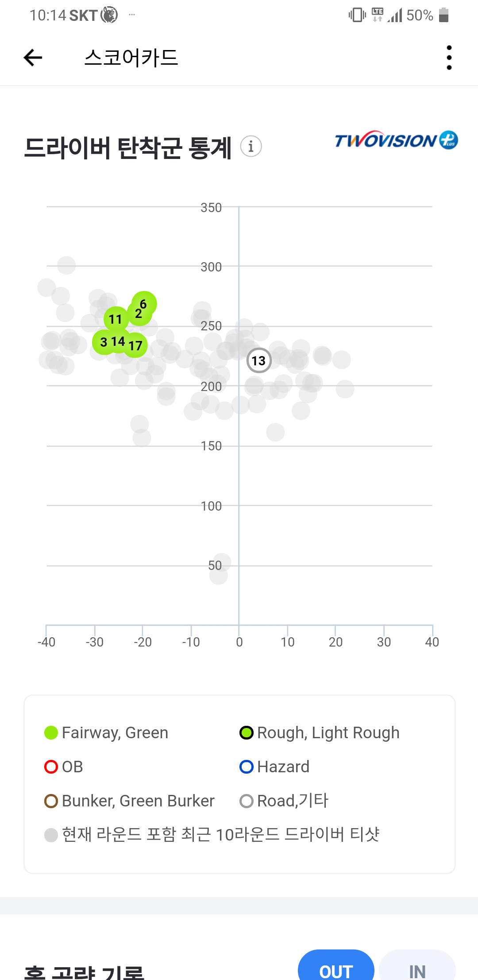Tap the 스코어카드 page title

click(x=131, y=58)
